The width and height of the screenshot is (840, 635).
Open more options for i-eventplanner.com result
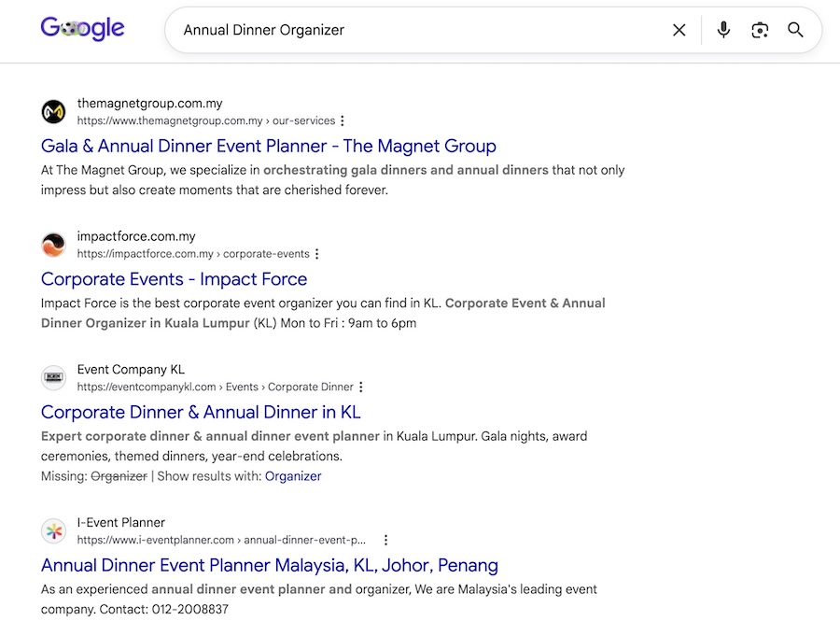click(385, 540)
